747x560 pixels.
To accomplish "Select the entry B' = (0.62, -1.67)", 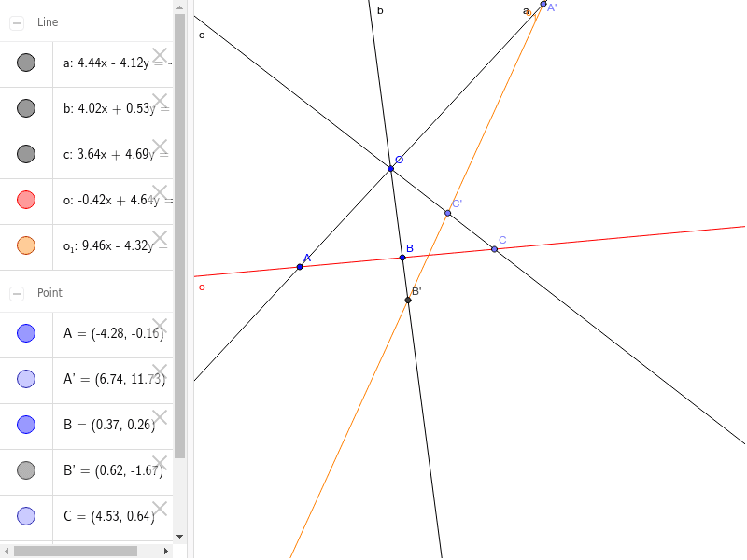I will click(x=113, y=470).
